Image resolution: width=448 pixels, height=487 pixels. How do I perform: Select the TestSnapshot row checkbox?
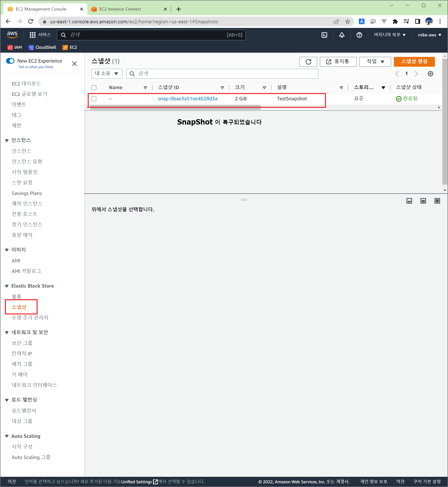[94, 99]
